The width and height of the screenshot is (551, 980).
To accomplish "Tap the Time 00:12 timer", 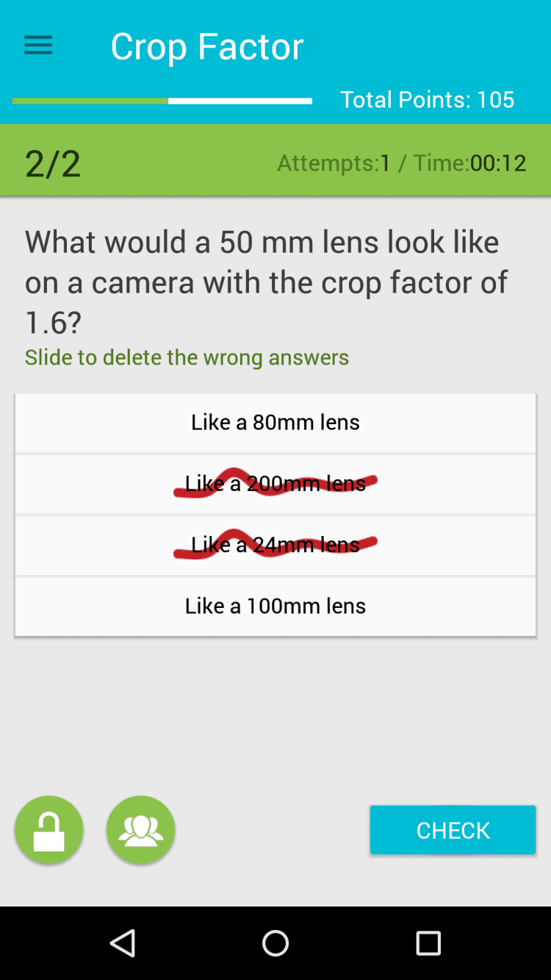I will (x=470, y=163).
